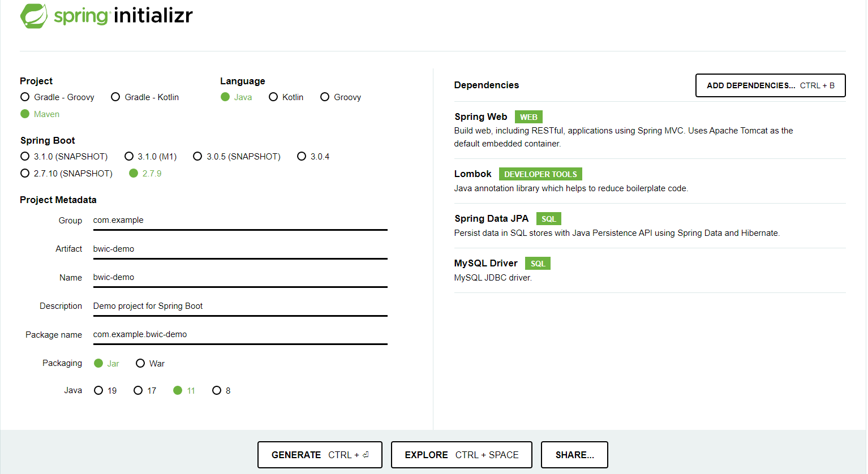Click SQL badge beside MySQL Driver

[x=538, y=264]
